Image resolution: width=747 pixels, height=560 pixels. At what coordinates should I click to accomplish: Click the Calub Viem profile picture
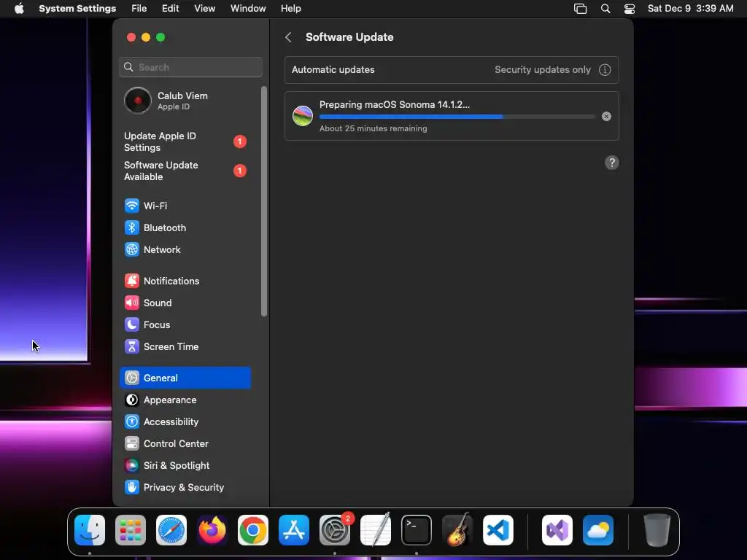click(x=138, y=101)
